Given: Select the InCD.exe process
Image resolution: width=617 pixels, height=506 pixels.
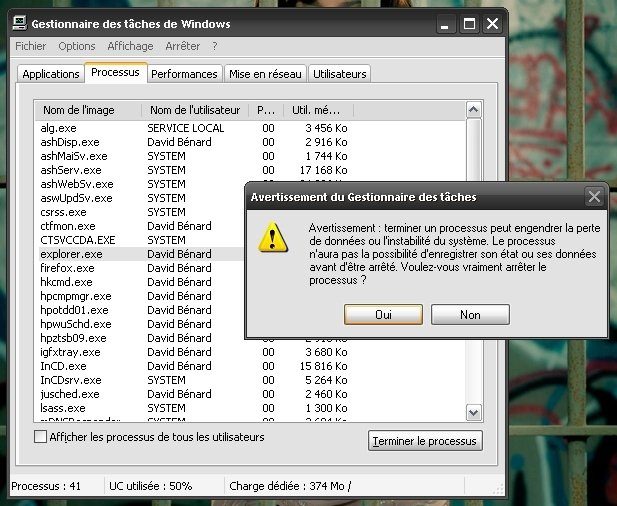Looking at the screenshot, I should point(63,366).
